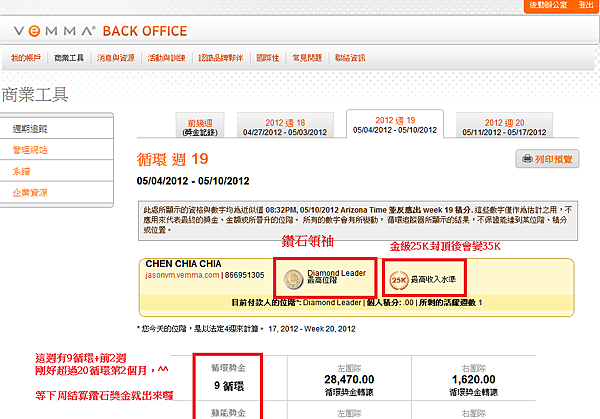Open the 活動與訓練 menu
Screen dimensions: 600x419
(166, 58)
